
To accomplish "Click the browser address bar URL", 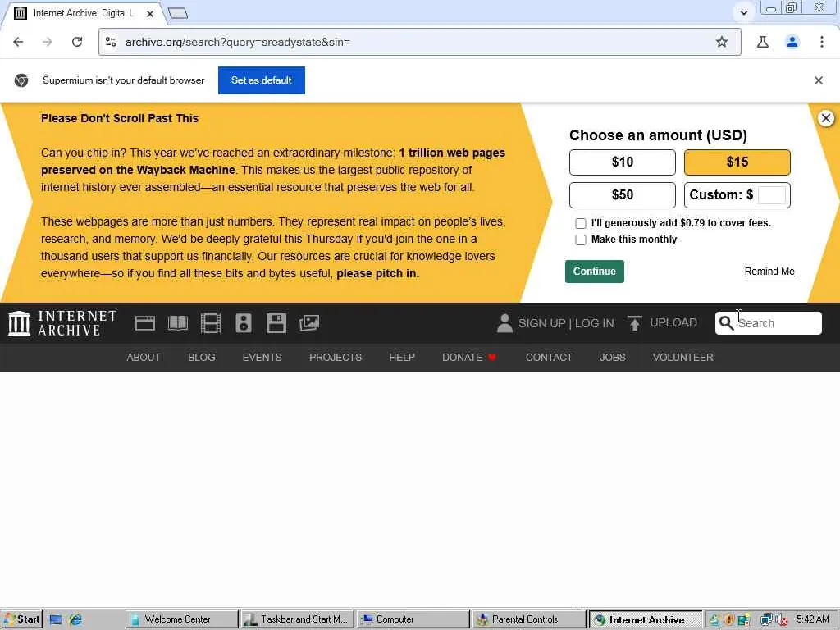I will (x=237, y=42).
